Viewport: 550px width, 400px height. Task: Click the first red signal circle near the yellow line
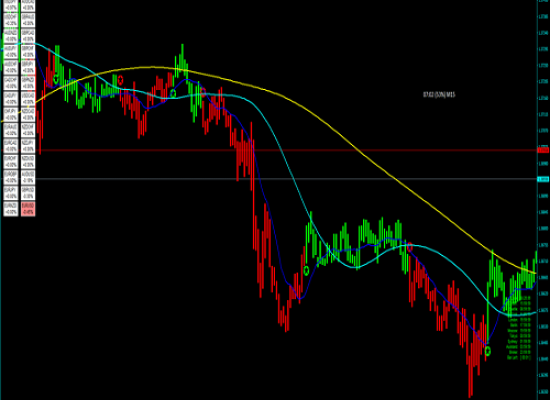(121, 80)
